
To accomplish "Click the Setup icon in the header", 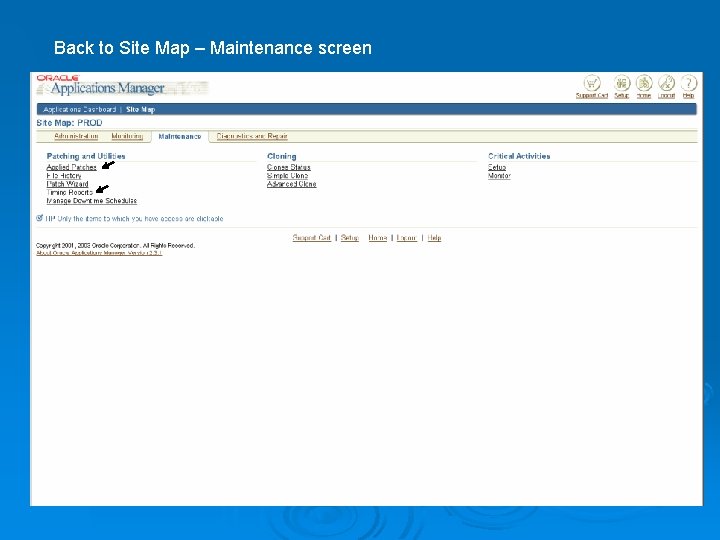I will [622, 84].
